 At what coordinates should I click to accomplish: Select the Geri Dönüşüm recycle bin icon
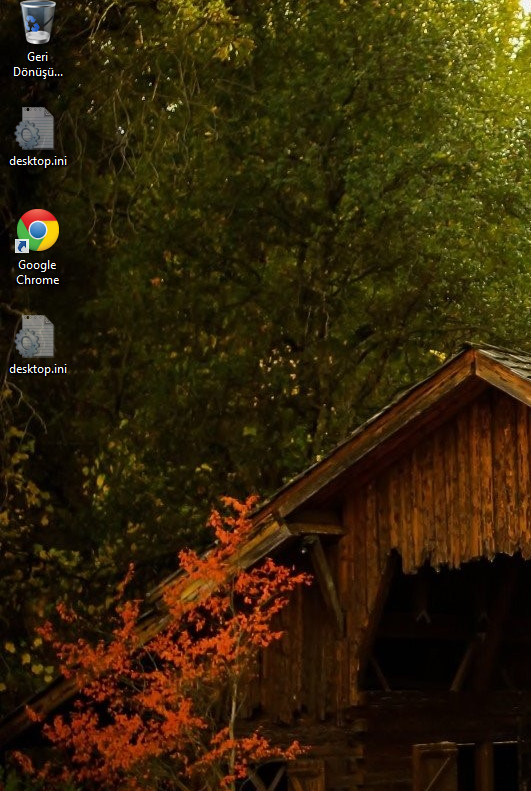(38, 22)
